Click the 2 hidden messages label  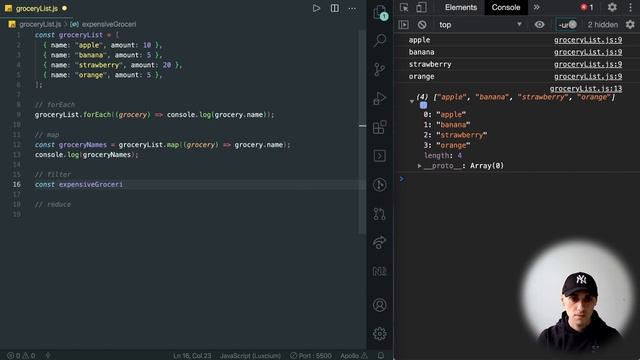pos(602,25)
